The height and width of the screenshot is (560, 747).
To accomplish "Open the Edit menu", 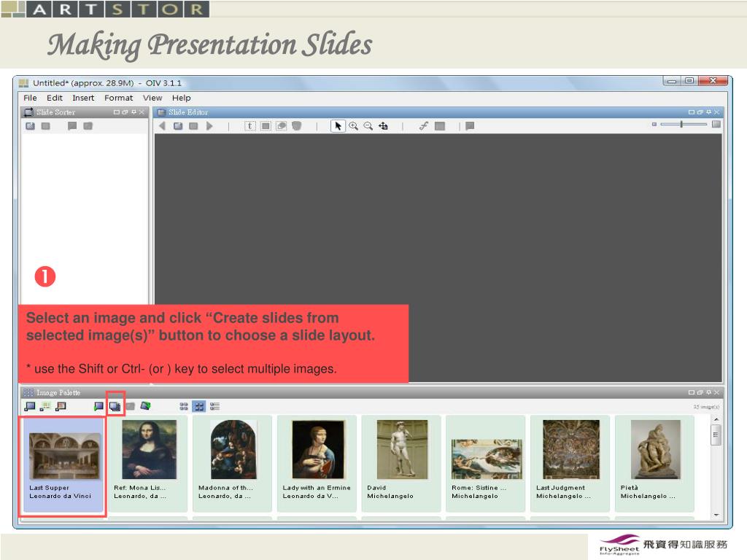I will coord(54,98).
